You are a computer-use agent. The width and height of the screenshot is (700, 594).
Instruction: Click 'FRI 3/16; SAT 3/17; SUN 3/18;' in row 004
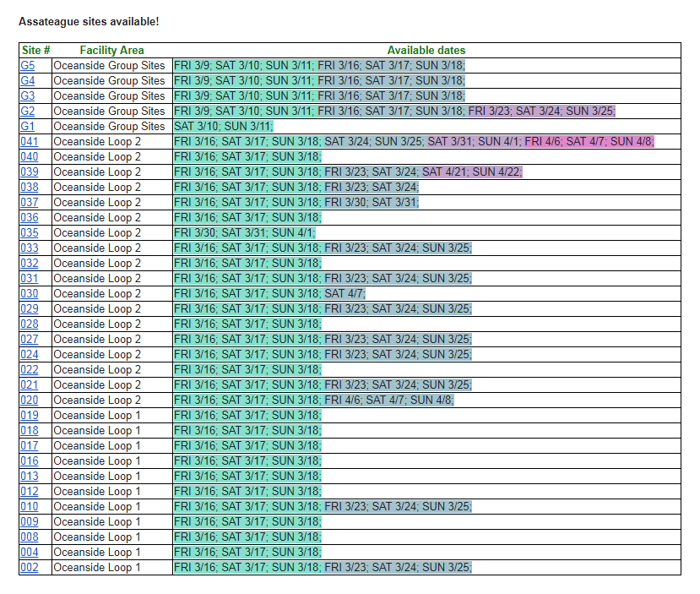tap(247, 552)
